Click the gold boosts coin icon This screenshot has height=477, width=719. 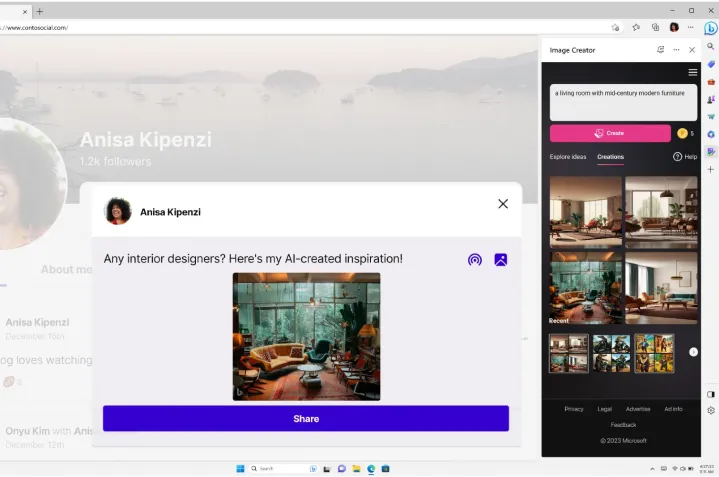[682, 133]
